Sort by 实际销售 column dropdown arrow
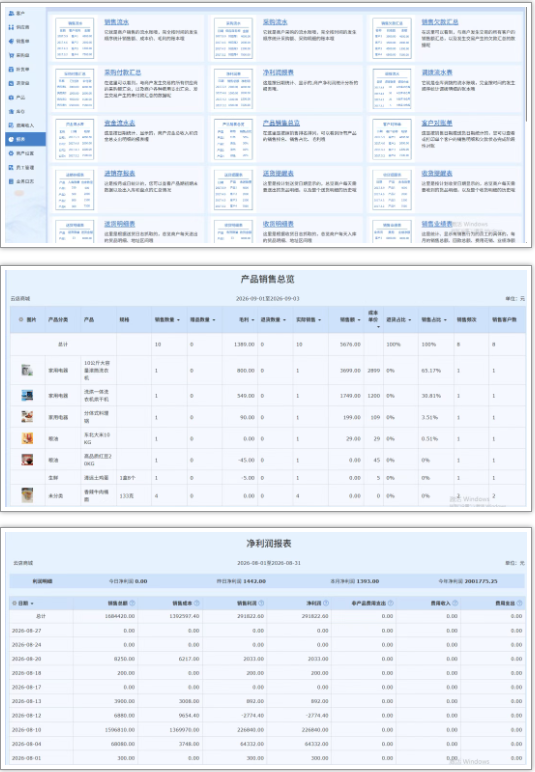The height and width of the screenshot is (772, 535). 319,320
